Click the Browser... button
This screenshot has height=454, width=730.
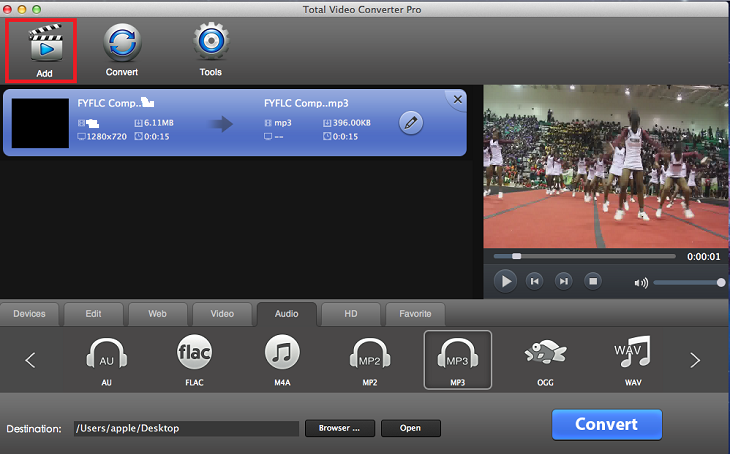pyautogui.click(x=339, y=428)
